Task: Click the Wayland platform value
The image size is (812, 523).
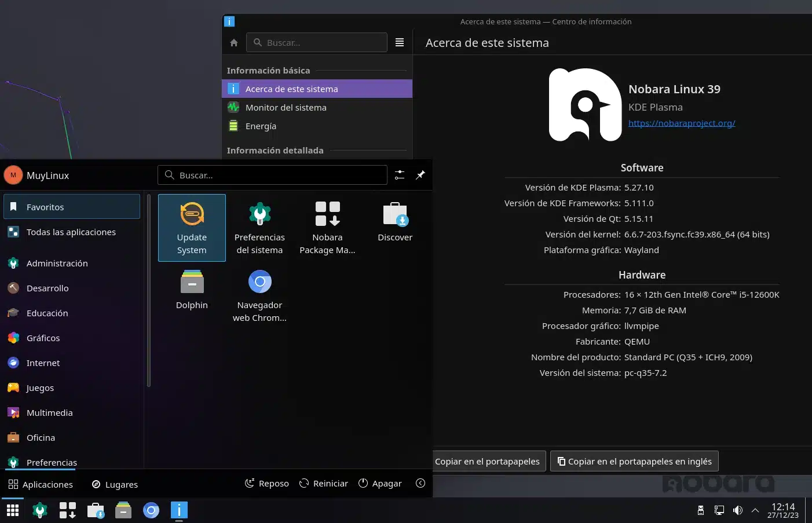Action: 642,250
